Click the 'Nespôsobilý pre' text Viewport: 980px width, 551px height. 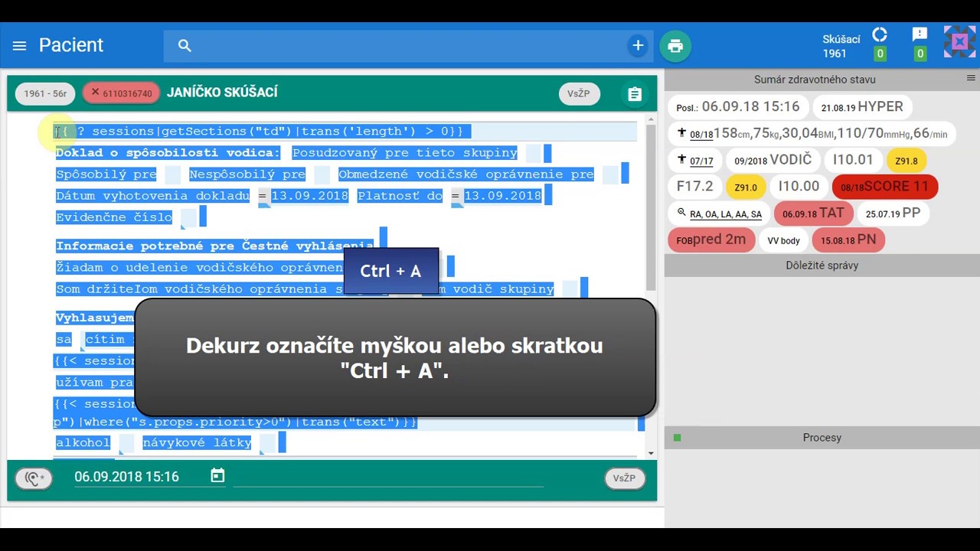click(247, 174)
